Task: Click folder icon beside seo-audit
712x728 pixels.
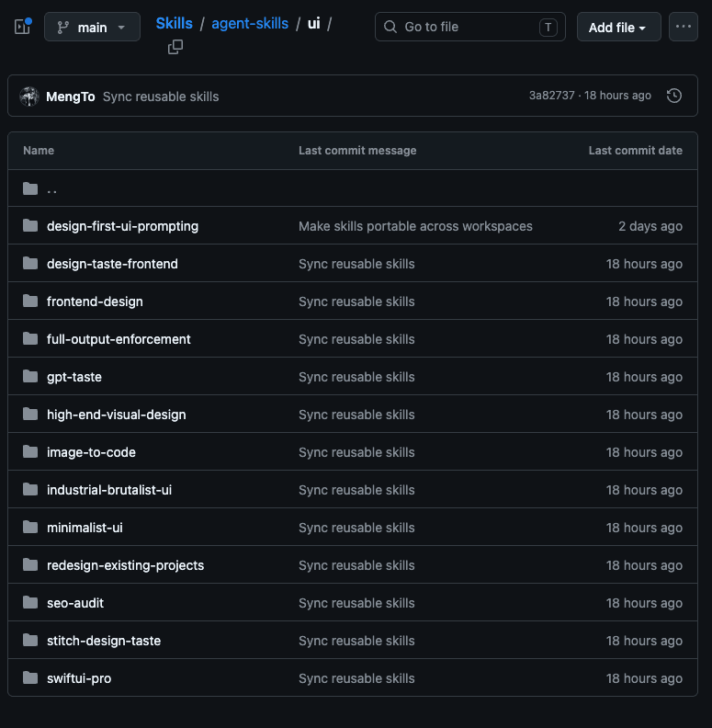Action: tap(30, 603)
